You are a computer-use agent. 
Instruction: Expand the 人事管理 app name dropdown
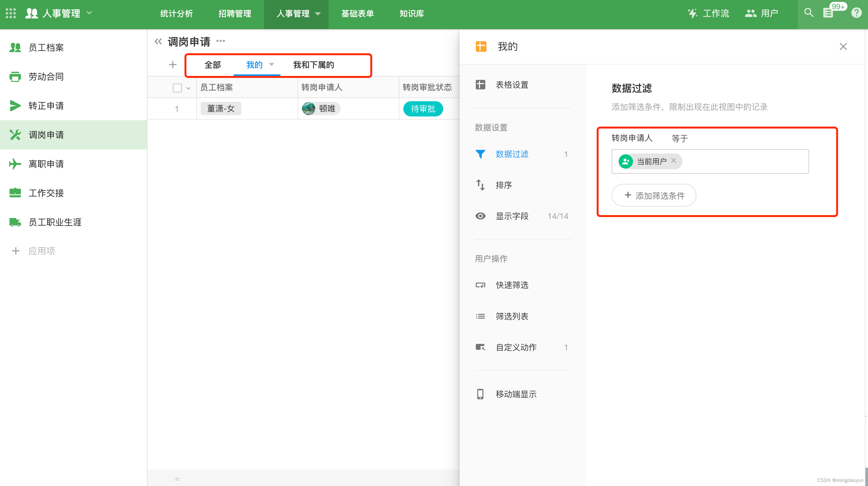click(x=89, y=13)
